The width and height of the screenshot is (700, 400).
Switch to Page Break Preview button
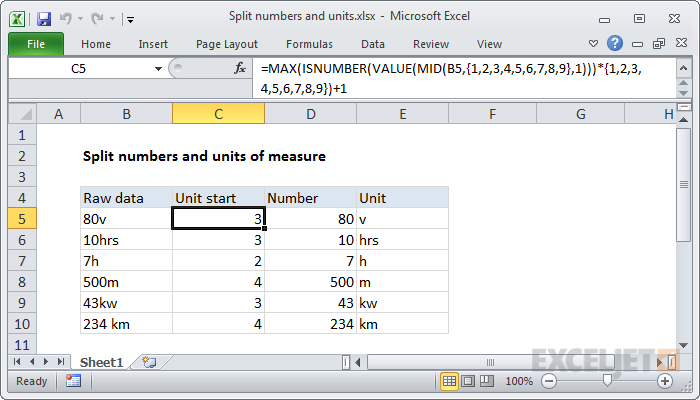(487, 381)
